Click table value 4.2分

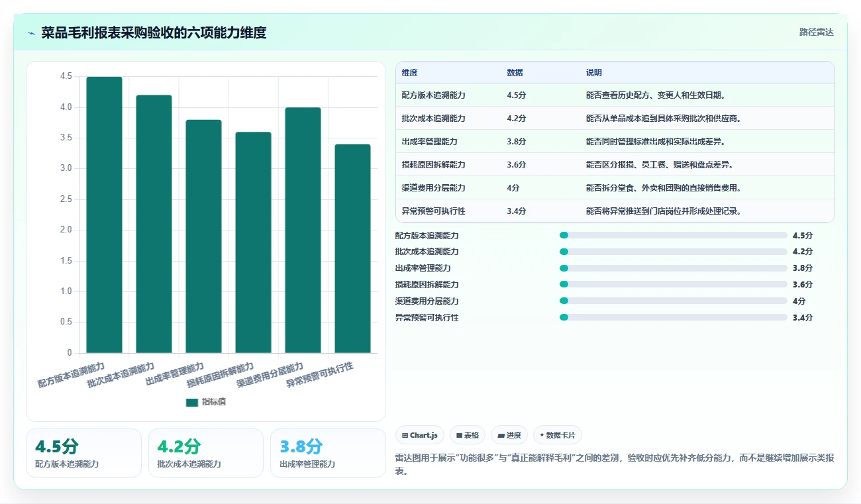point(516,119)
